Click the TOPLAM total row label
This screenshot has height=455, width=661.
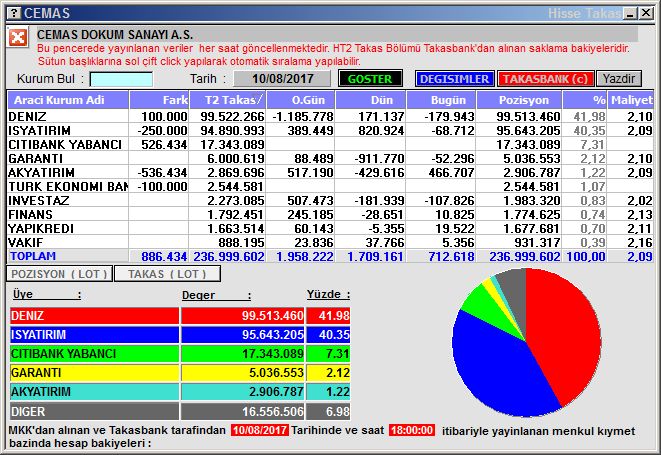tap(33, 256)
